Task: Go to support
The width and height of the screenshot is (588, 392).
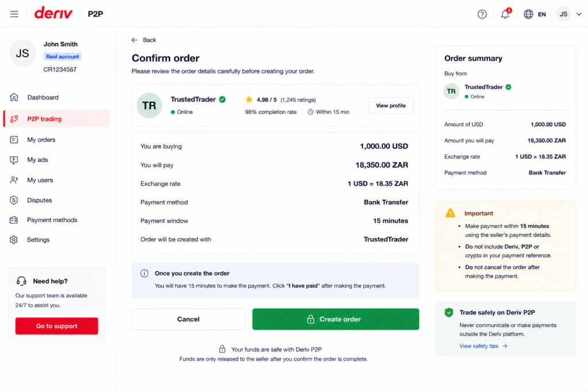Action: pyautogui.click(x=57, y=326)
